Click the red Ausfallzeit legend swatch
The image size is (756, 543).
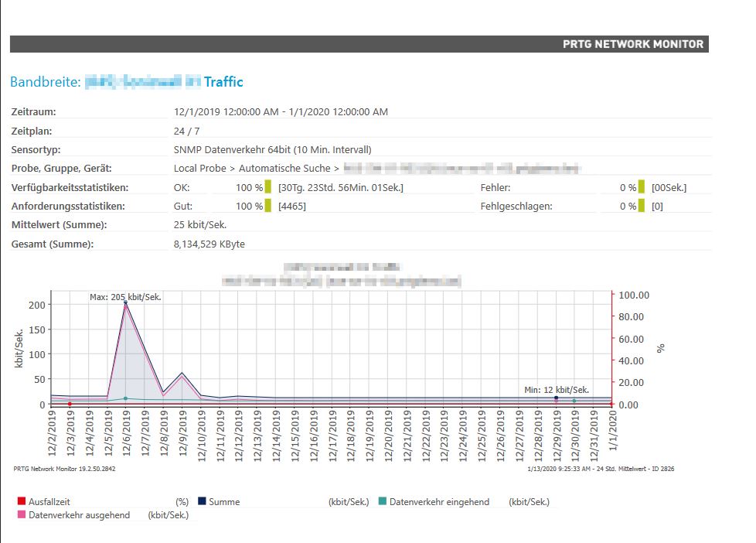22,502
